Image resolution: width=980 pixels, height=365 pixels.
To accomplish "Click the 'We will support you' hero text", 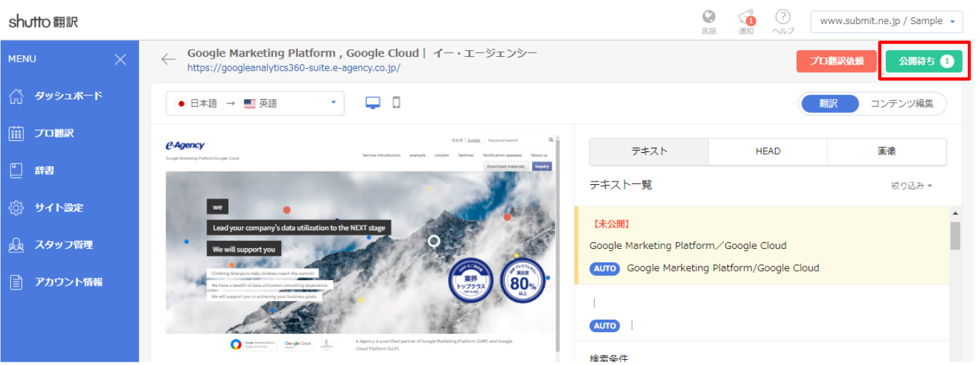I will [244, 250].
